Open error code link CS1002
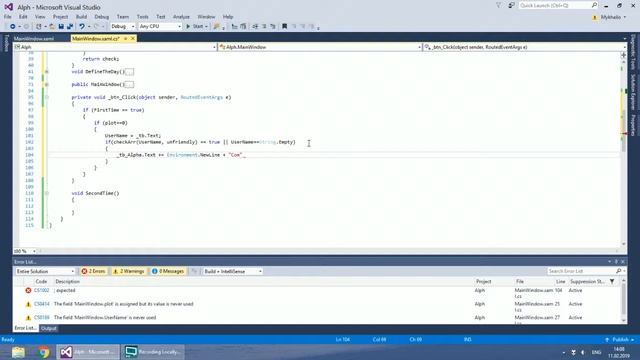Viewport: 640px width, 360px height. click(x=41, y=291)
